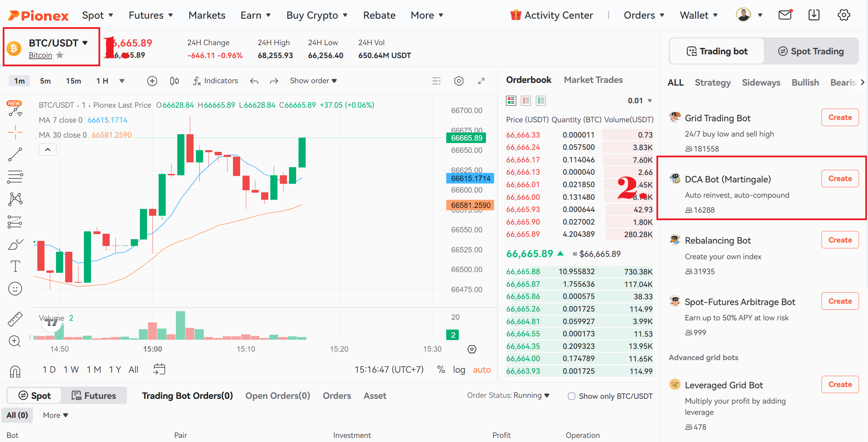Click the download app icon
This screenshot has height=442, width=868.
[x=814, y=15]
